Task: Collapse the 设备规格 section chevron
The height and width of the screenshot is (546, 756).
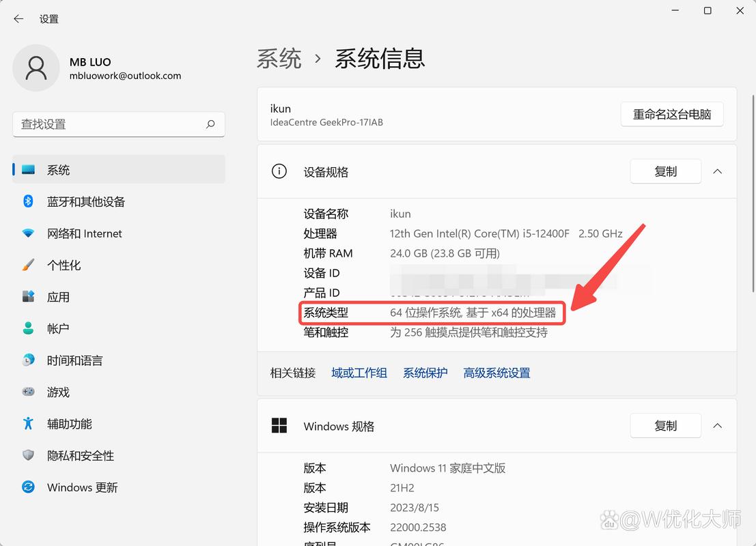Action: pyautogui.click(x=717, y=171)
